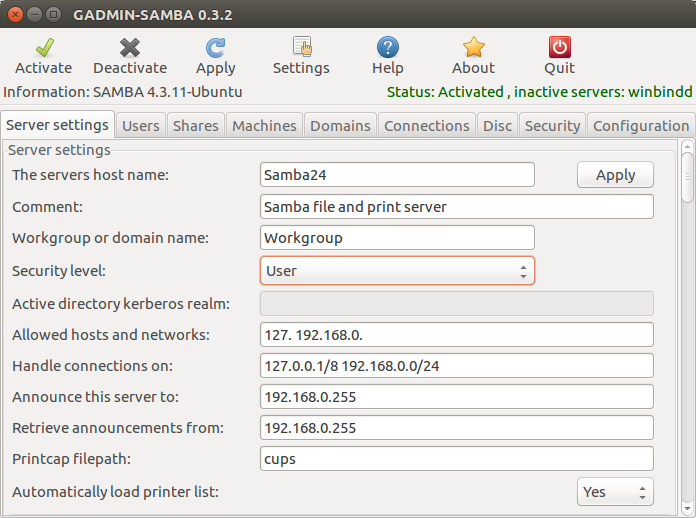Open the Configuration tab
Viewport: 696px width, 518px height.
[x=641, y=126]
